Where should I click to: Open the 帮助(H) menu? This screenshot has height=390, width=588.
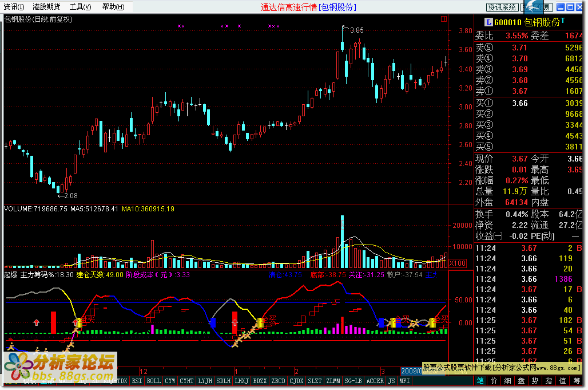point(113,7)
